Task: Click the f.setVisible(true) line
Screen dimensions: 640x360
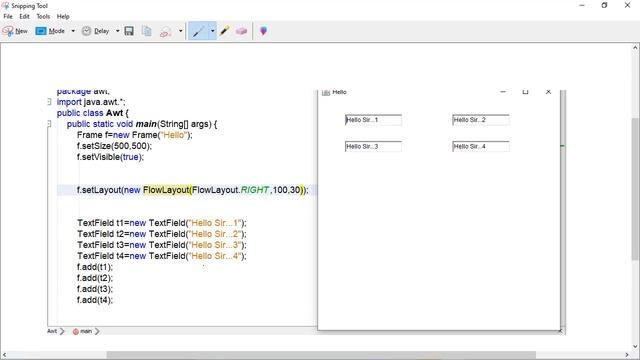Action: (110, 157)
